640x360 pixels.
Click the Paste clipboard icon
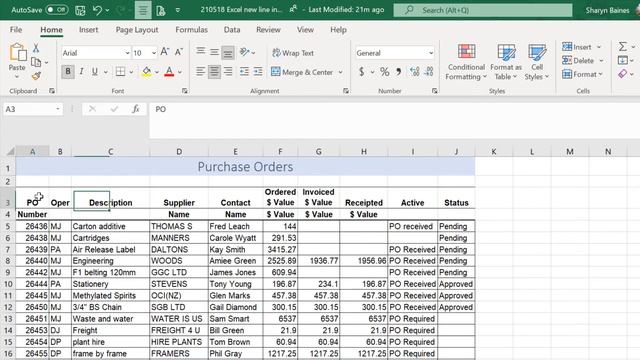click(17, 53)
